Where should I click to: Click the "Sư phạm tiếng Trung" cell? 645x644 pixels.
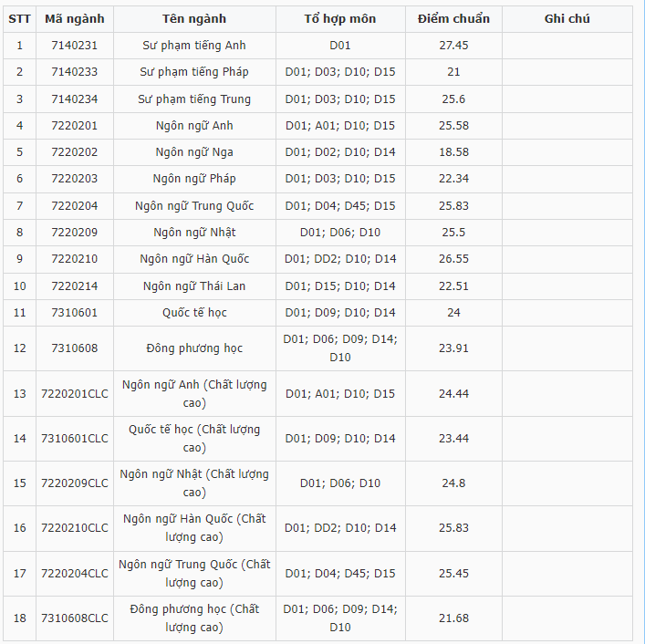coord(194,99)
